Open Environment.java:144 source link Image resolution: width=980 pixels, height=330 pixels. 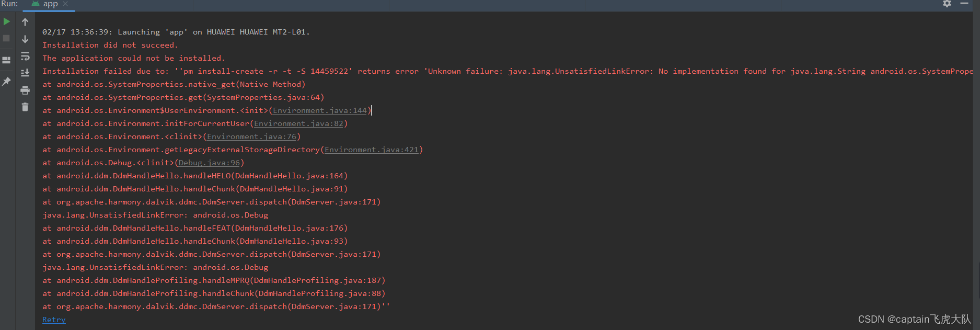320,110
